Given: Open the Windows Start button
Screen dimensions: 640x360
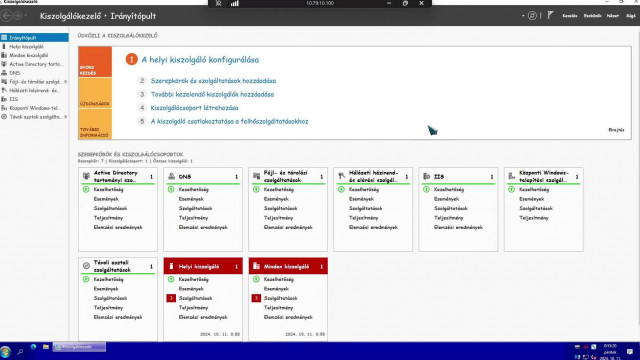Looking at the screenshot, I should pos(6,351).
